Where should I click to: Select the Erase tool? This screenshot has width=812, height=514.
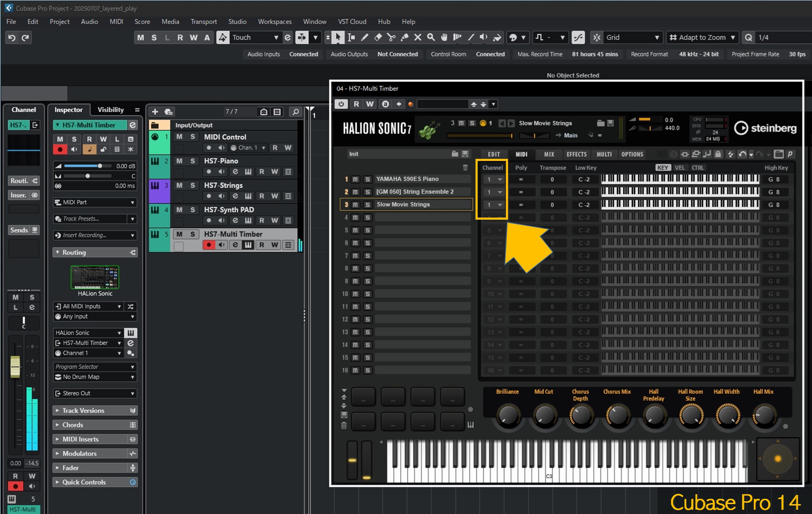tap(378, 37)
